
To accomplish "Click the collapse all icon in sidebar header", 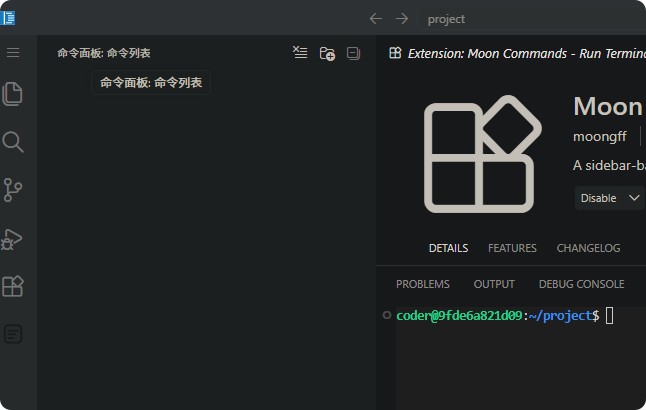I will tap(353, 53).
